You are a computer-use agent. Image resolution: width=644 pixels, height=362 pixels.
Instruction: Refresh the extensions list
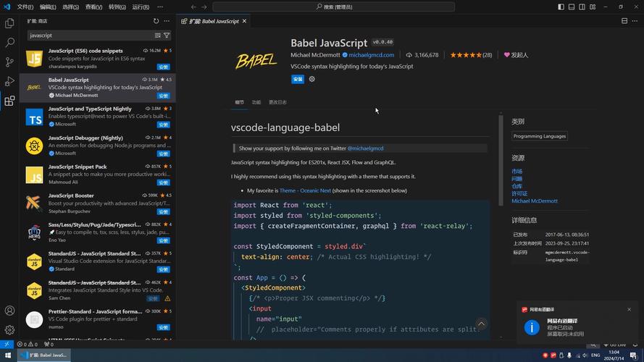coord(156,21)
